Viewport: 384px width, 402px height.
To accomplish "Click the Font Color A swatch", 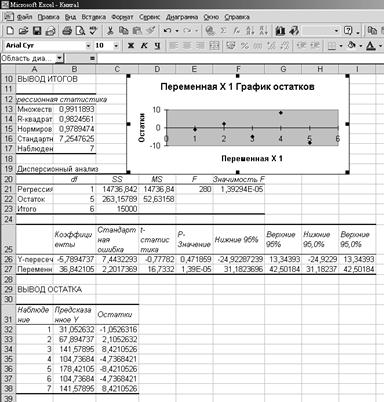I will coord(371,45).
